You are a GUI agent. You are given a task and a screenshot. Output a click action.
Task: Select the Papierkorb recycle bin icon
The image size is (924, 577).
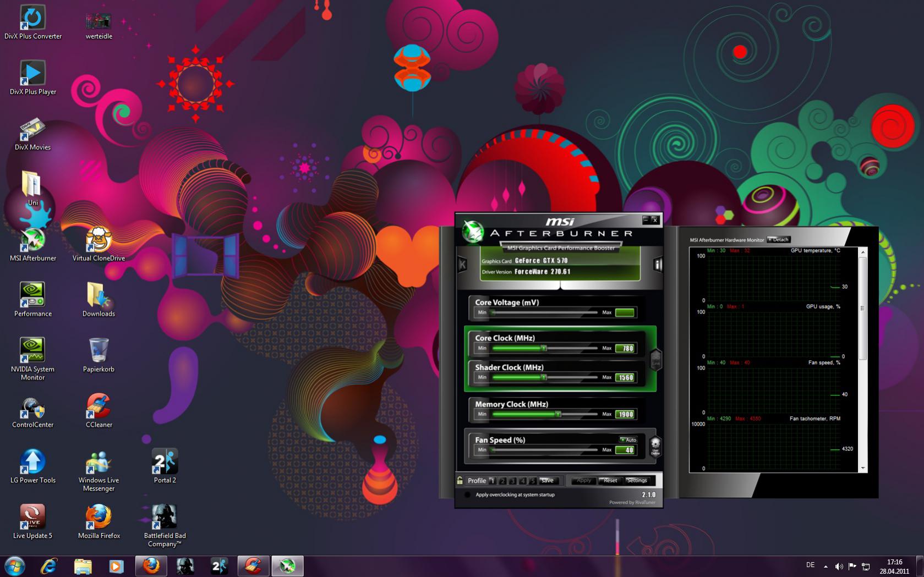point(99,356)
